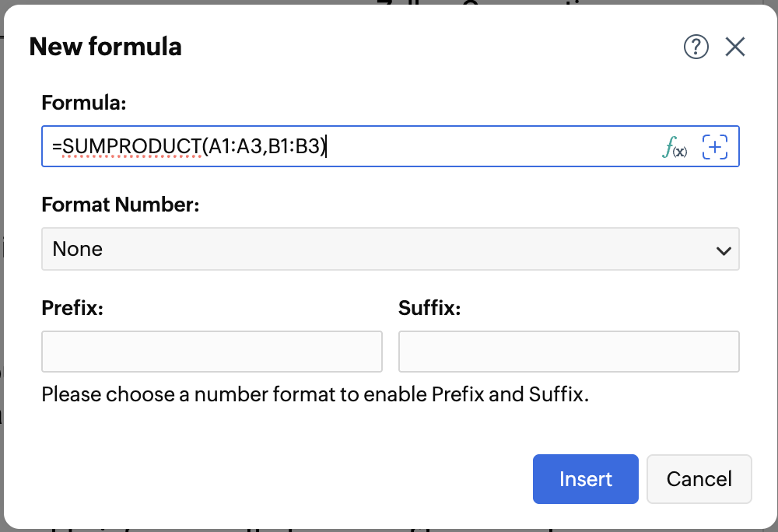Open the fx function list icon

pyautogui.click(x=674, y=146)
